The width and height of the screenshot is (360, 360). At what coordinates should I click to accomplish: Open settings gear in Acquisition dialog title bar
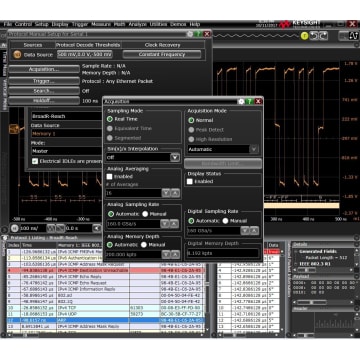point(241,101)
